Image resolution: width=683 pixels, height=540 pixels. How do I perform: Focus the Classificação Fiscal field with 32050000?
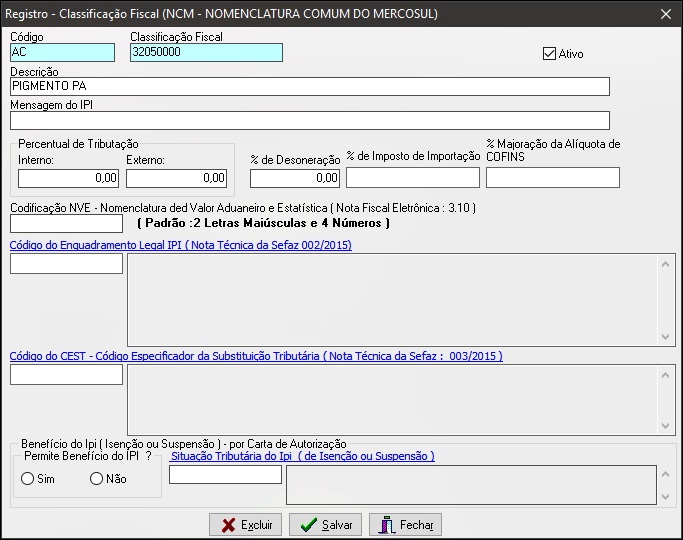[x=206, y=52]
